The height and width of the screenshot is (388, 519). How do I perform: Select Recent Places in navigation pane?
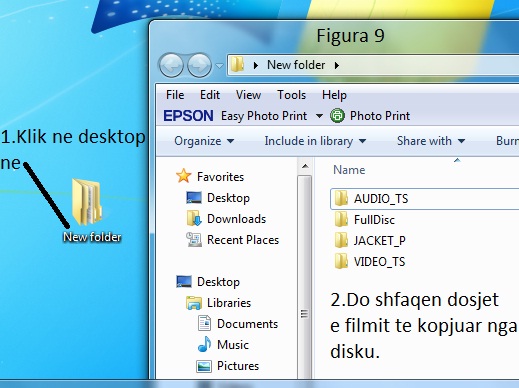pos(243,240)
